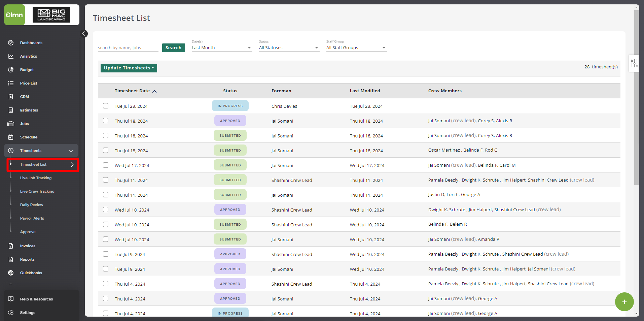Check the Tue Jul 9 Shashini Crew Lead checkbox
Viewport: 644px width, 321px height.
coord(106,254)
